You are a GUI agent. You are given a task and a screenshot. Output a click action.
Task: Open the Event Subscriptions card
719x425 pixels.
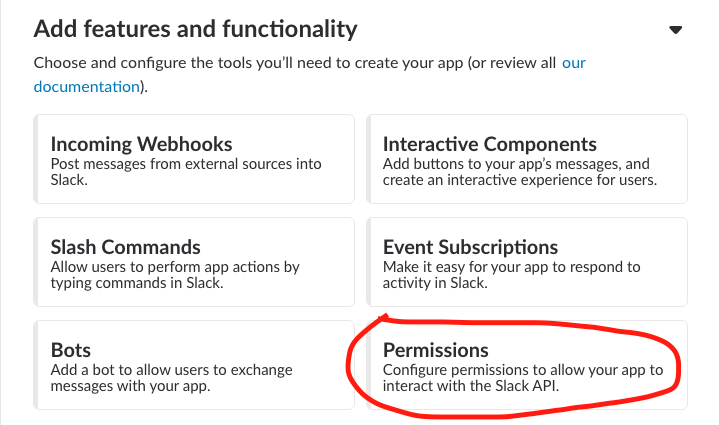[x=527, y=262]
